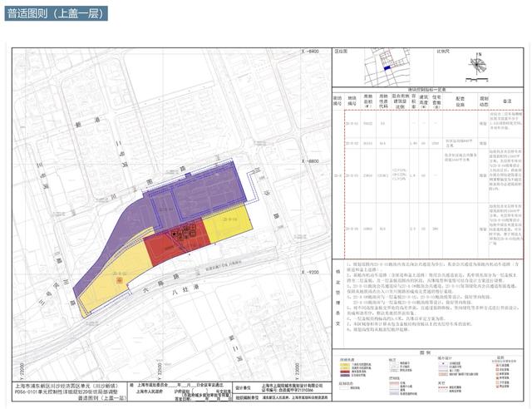Click the orange facility symbol in yellow parcel
This screenshot has width=532, height=409.
(120, 281)
